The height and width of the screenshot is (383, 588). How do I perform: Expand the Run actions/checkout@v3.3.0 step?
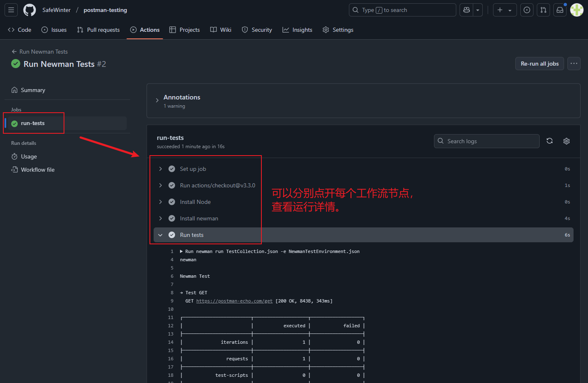point(363,185)
